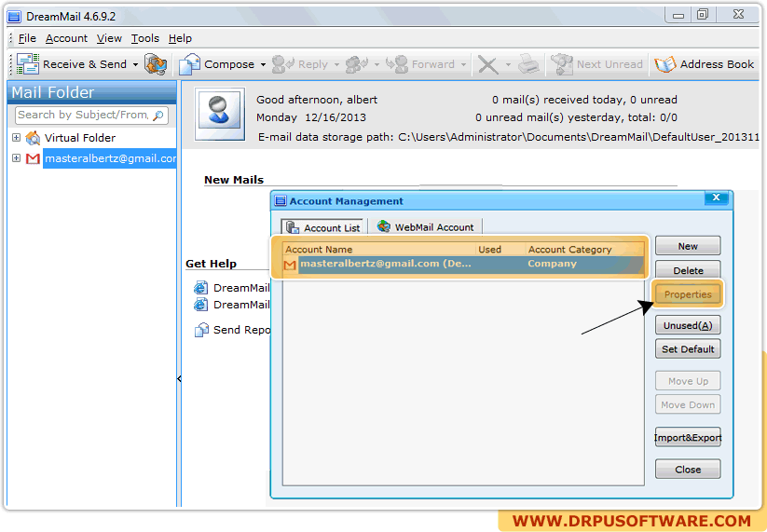Image resolution: width=767 pixels, height=532 pixels.
Task: Click the Account Name column header
Action: [x=379, y=250]
